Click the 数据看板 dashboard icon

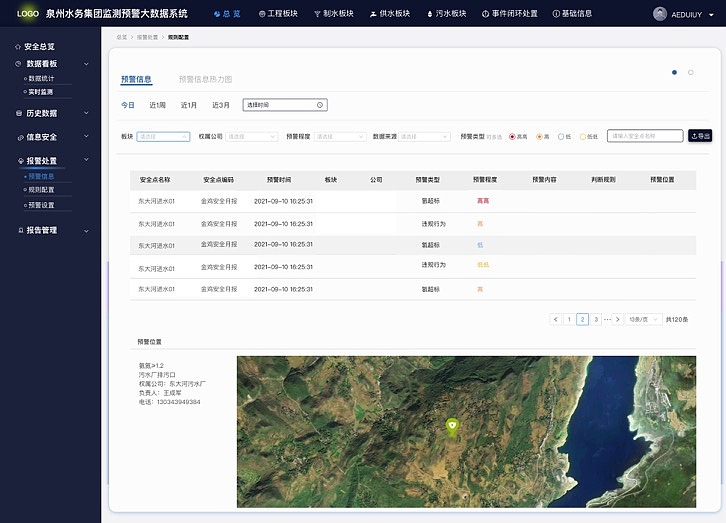(x=19, y=64)
